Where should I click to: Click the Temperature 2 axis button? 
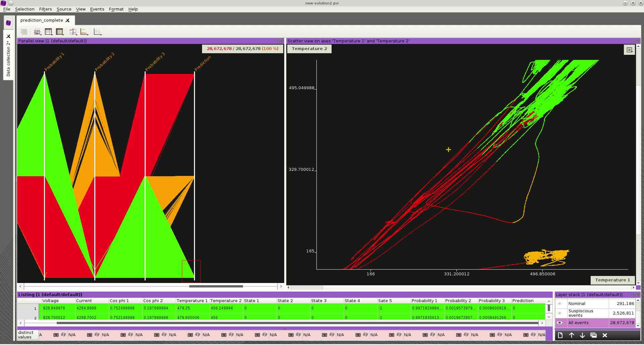point(309,49)
